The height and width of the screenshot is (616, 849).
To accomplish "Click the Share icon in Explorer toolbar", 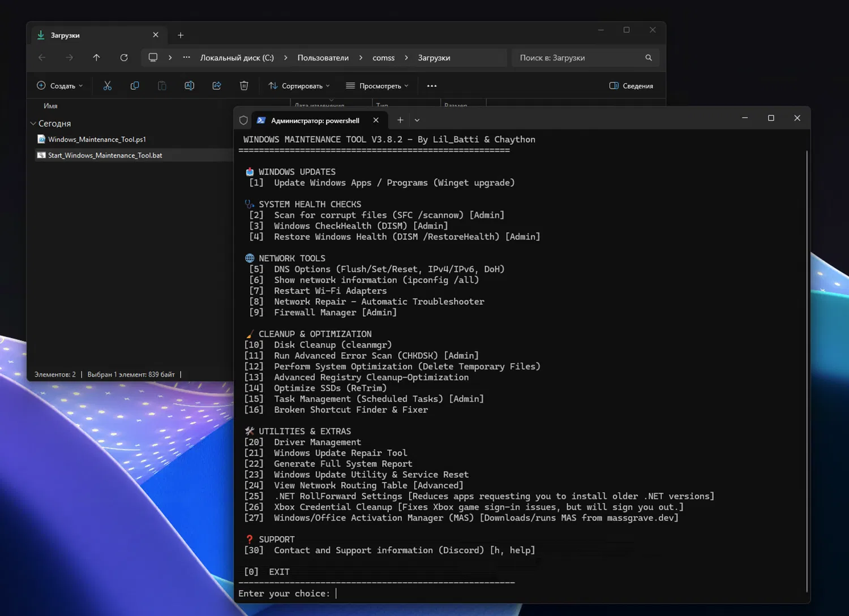I will pos(217,86).
